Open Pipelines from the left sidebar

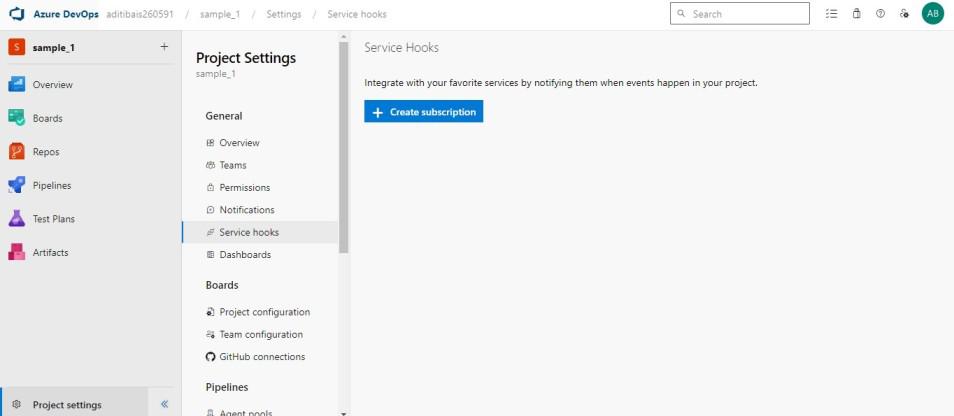point(51,185)
